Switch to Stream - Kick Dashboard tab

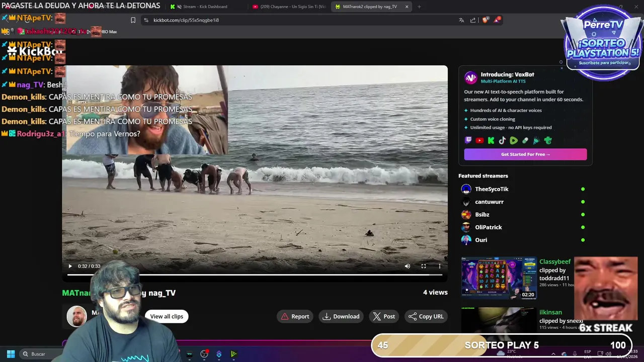[205, 7]
